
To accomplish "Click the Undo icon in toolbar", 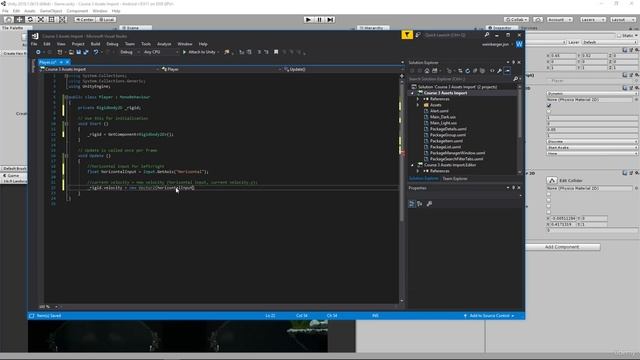I will pyautogui.click(x=96, y=52).
